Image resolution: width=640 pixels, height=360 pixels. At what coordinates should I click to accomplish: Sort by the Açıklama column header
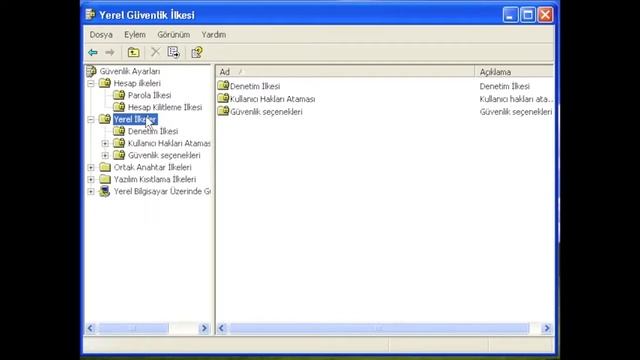(x=514, y=72)
